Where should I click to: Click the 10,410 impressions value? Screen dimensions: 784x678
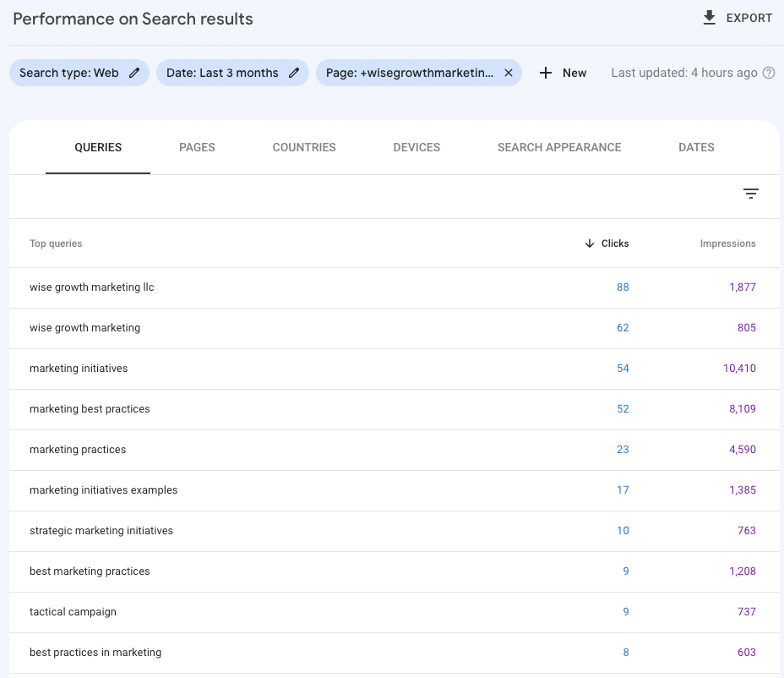739,369
